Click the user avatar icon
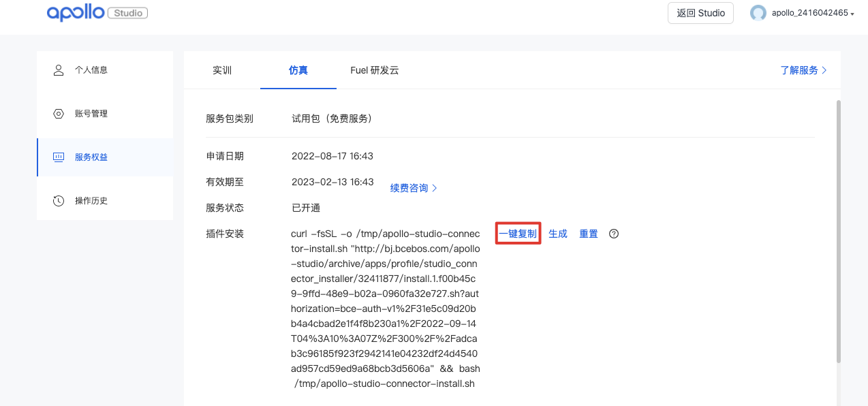The height and width of the screenshot is (406, 868). pos(758,13)
